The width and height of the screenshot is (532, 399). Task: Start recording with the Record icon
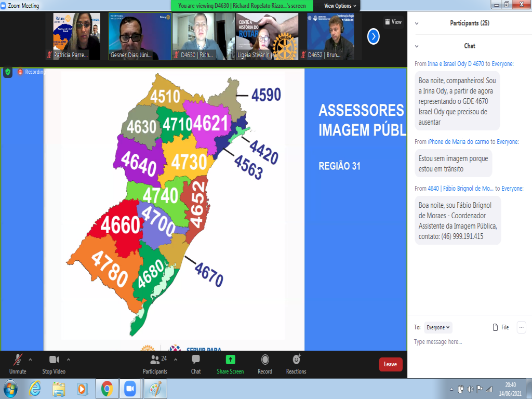[265, 360]
